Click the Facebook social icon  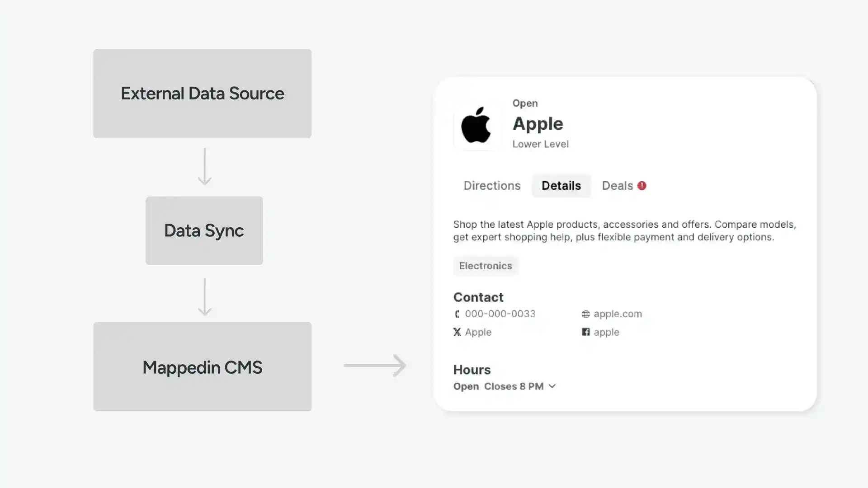click(x=585, y=332)
